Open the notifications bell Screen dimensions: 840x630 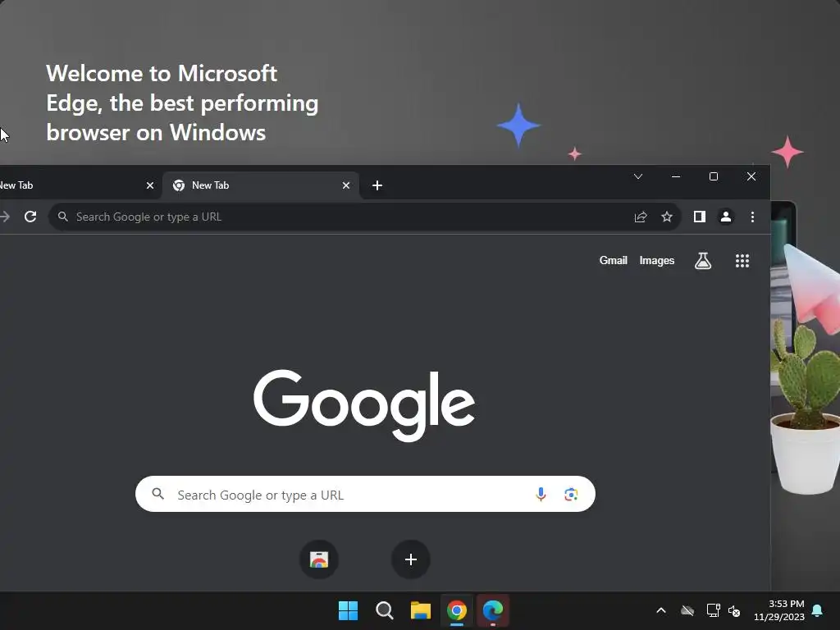click(818, 610)
